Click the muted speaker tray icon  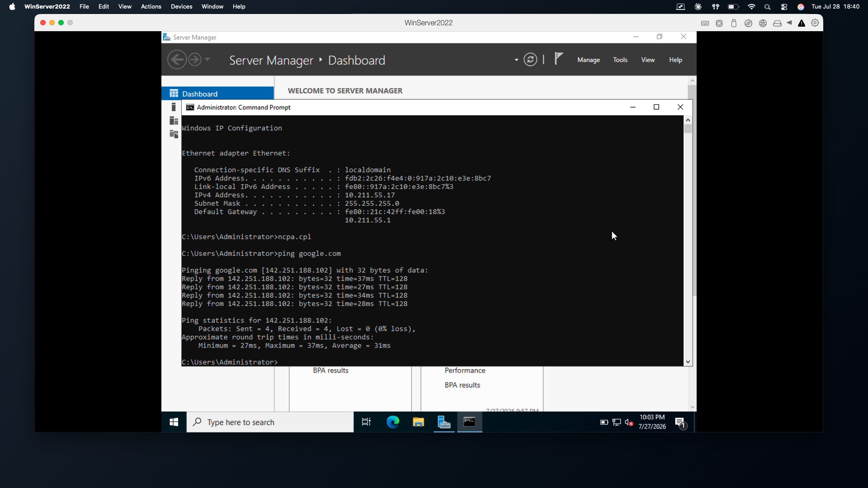[629, 422]
